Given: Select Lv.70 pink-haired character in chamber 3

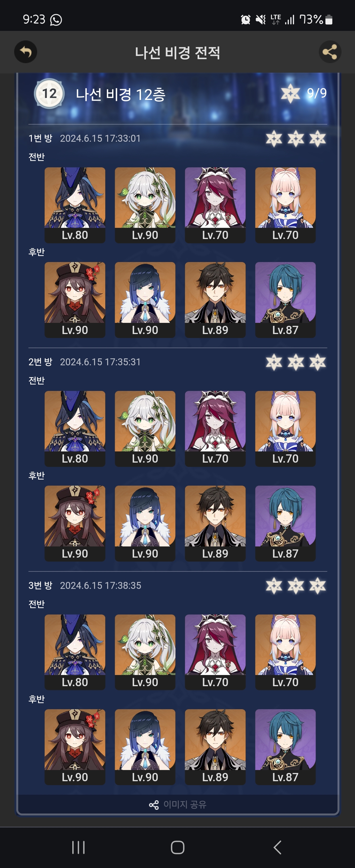Looking at the screenshot, I should 285,652.
